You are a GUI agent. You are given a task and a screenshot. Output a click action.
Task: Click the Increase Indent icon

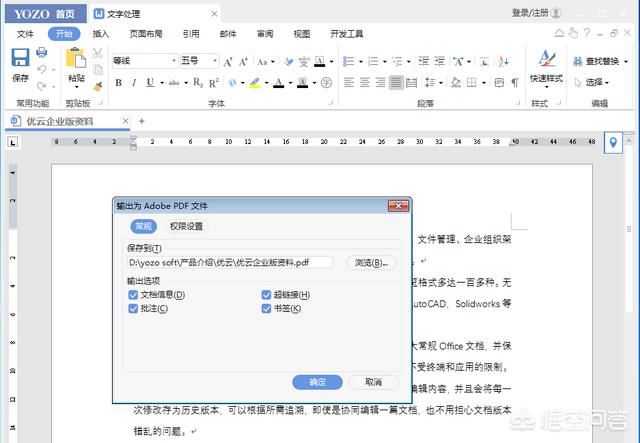point(440,62)
